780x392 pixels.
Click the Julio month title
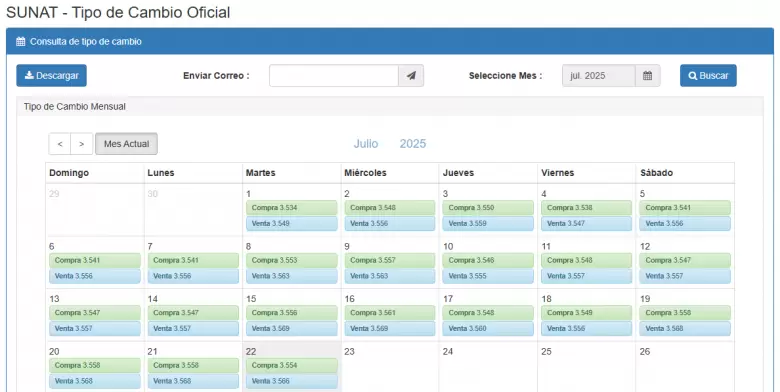[x=366, y=144]
